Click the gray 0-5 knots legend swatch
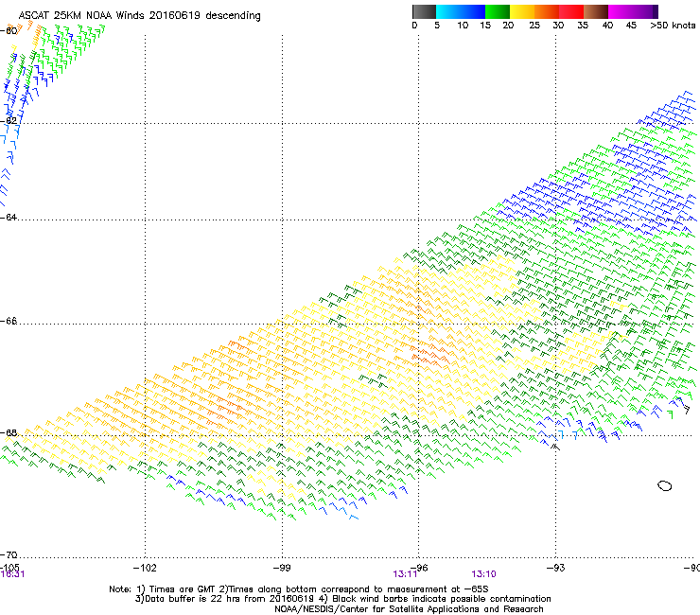This screenshot has height=615, width=700. click(x=424, y=11)
